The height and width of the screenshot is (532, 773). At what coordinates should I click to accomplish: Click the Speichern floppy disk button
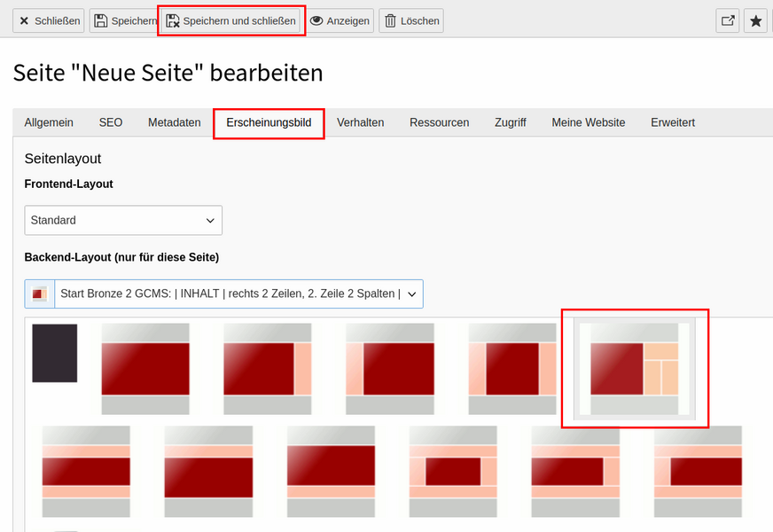coord(124,20)
